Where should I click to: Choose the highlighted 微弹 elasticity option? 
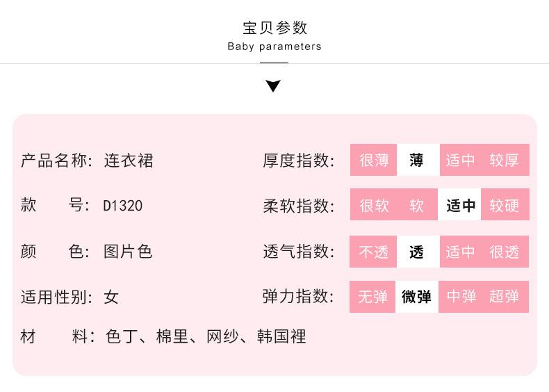tap(417, 297)
